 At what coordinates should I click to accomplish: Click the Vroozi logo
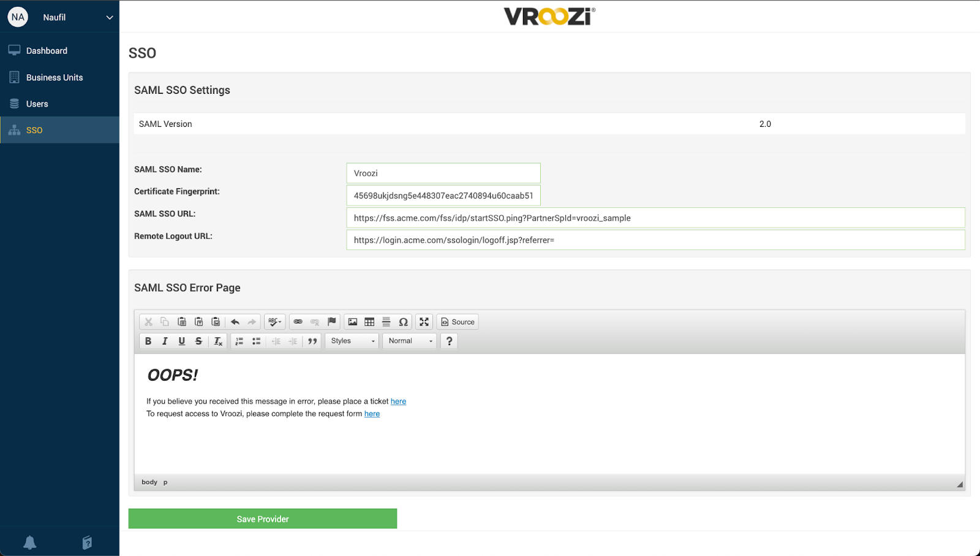(549, 17)
